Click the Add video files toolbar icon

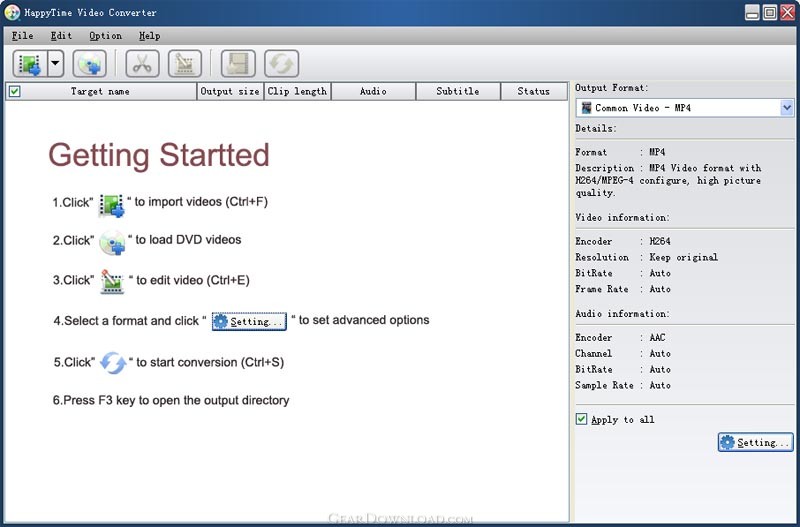click(30, 64)
